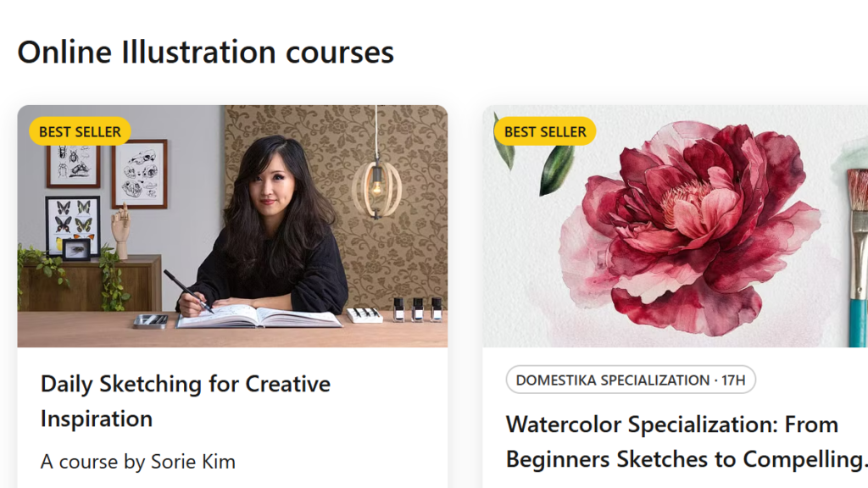Click the 'A course by Sorie Kim' text
This screenshot has height=488, width=868.
click(138, 462)
